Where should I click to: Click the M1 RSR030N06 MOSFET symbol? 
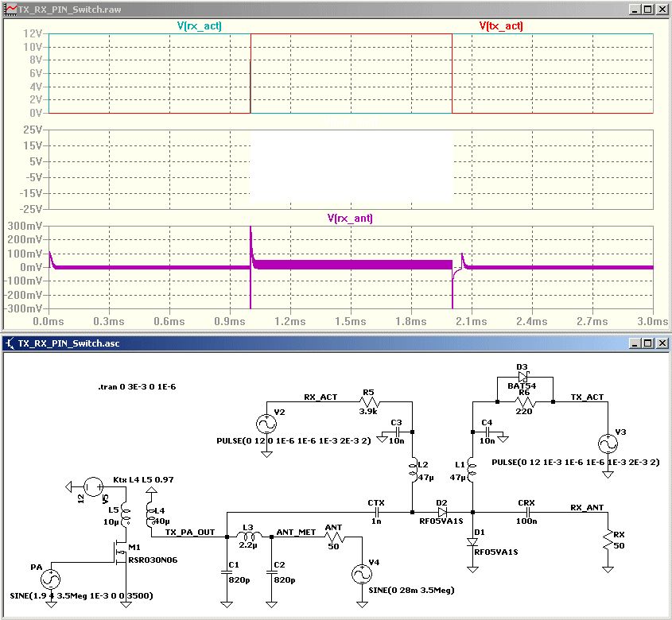click(x=120, y=550)
